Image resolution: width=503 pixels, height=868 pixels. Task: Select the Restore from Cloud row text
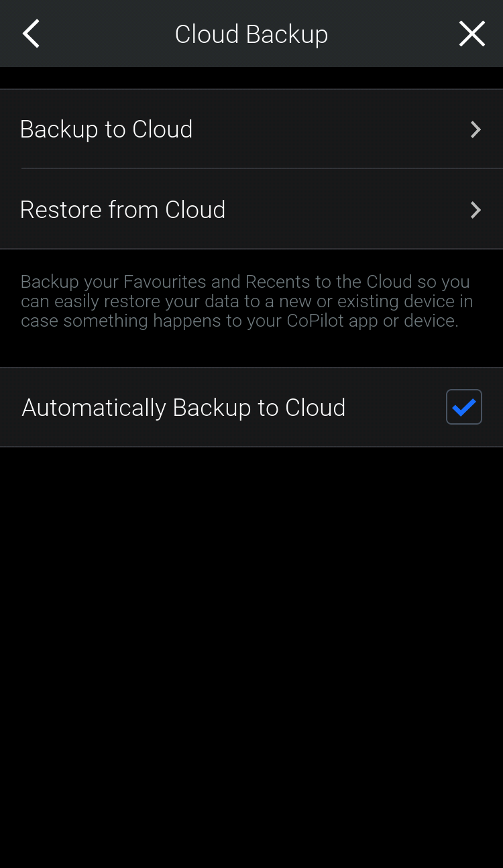pos(123,210)
